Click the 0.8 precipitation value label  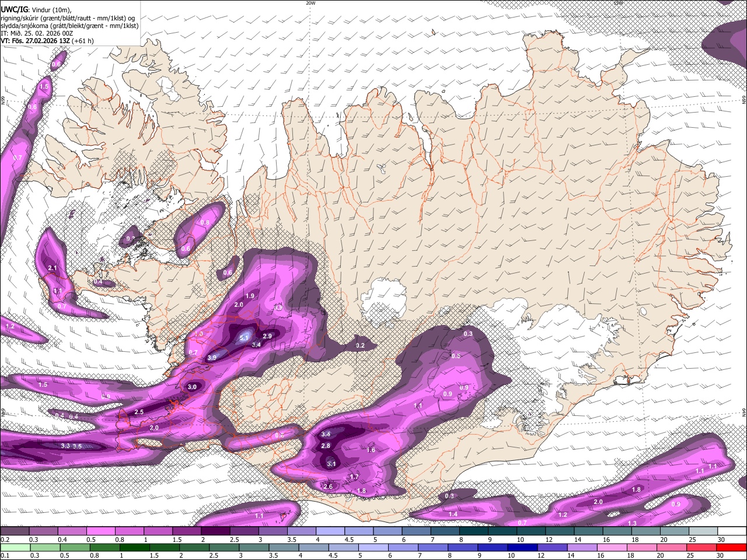[x=205, y=222]
